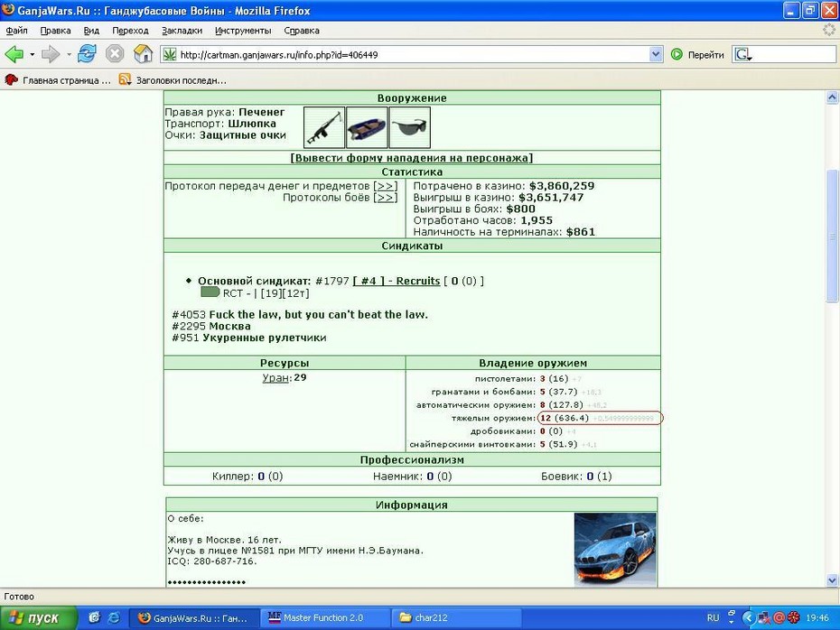Expand the address bar URL dropdown
Image resolution: width=840 pixels, height=630 pixels.
[656, 54]
